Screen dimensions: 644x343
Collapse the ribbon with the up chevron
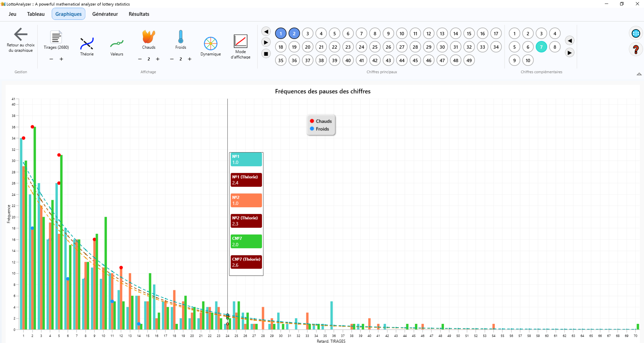coord(639,74)
